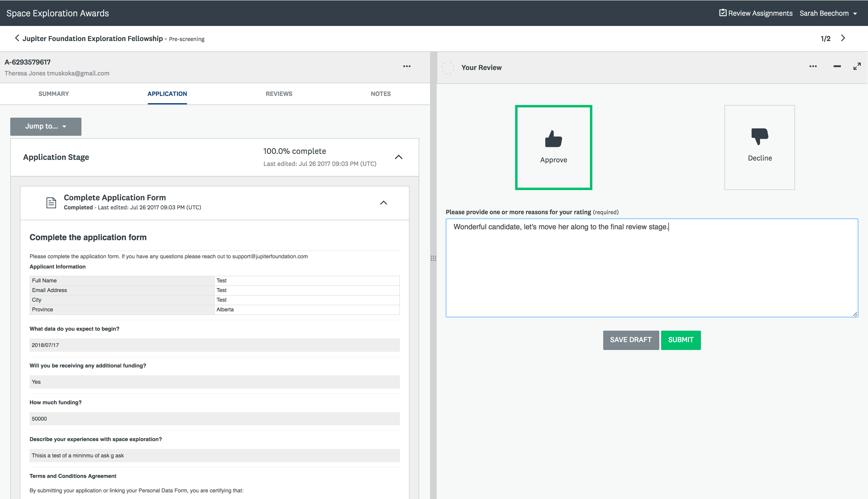Collapse the Complete Application Form section

pyautogui.click(x=383, y=203)
